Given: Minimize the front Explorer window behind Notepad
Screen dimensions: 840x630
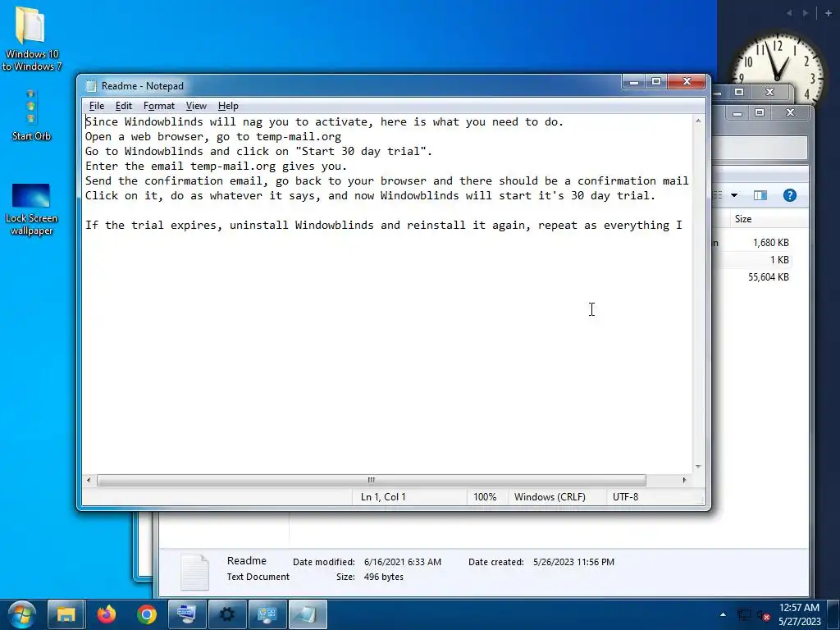Looking at the screenshot, I should pos(737,112).
